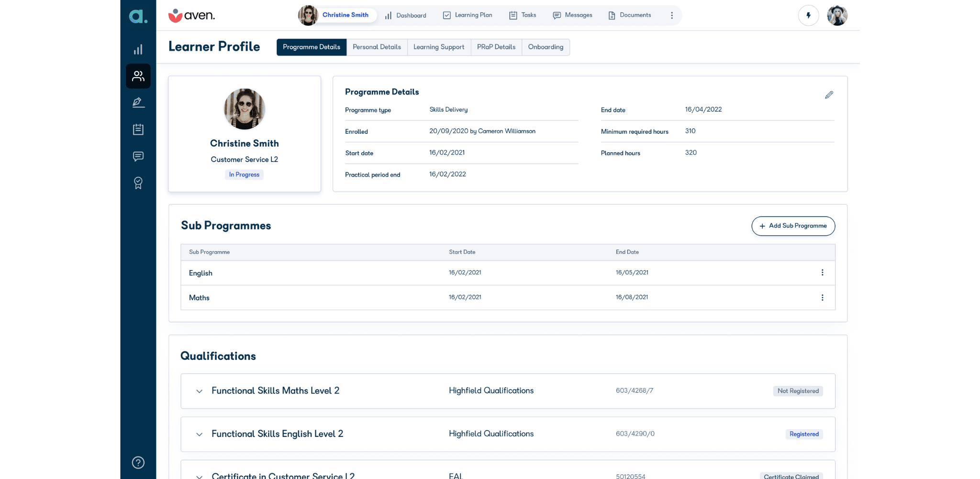This screenshot has height=479, width=980.
Task: Click qualification code 603/4268/7
Action: 635,391
